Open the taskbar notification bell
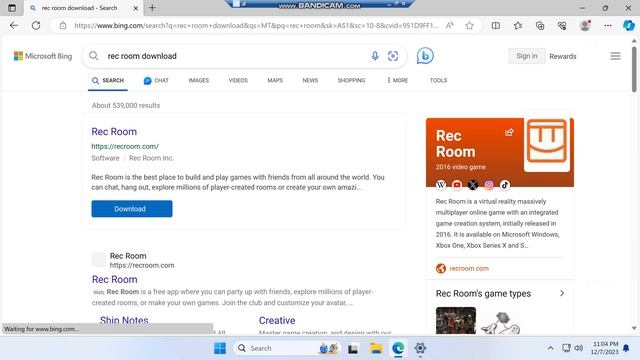 pos(626,348)
